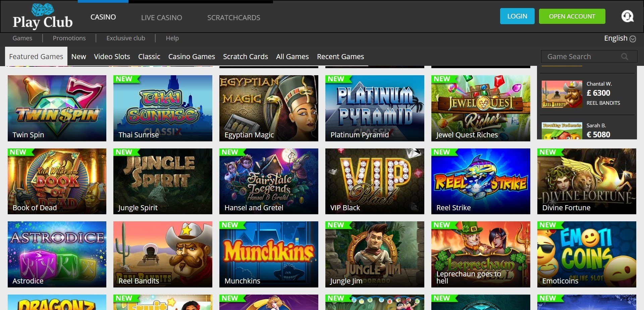The image size is (644, 310).
Task: Switch to the Casino Games tab
Action: pyautogui.click(x=192, y=56)
